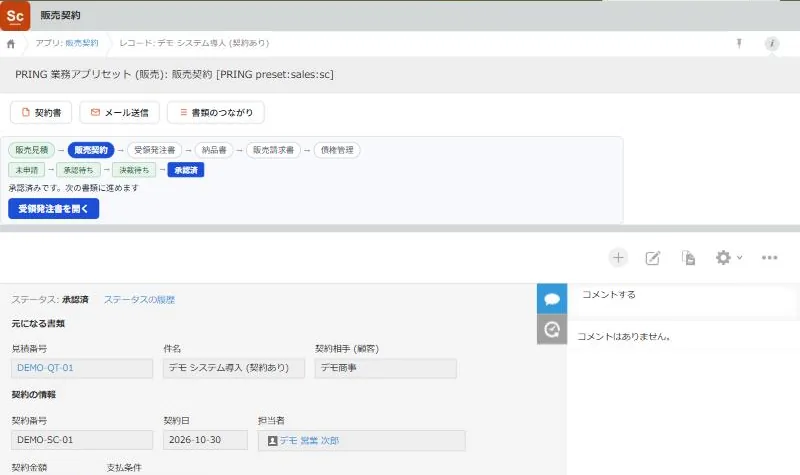
Task: Click the 契約相手 field デモ商事
Action: pyautogui.click(x=386, y=368)
